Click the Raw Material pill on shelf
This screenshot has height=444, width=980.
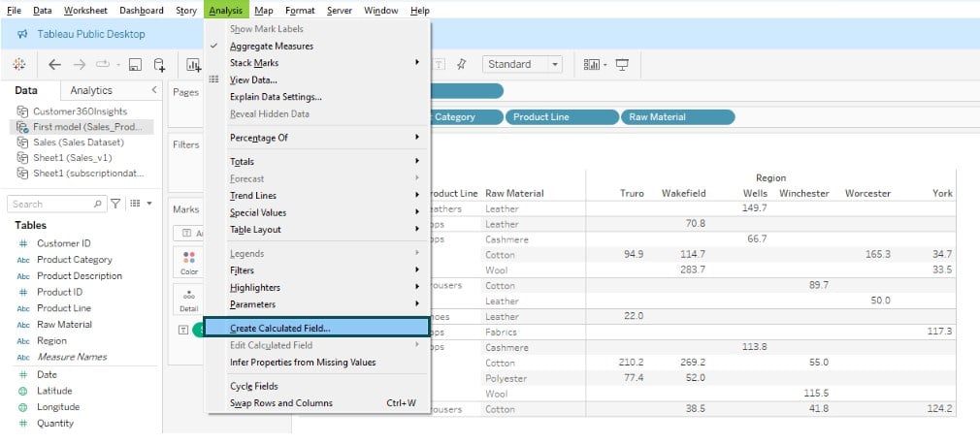(x=678, y=116)
